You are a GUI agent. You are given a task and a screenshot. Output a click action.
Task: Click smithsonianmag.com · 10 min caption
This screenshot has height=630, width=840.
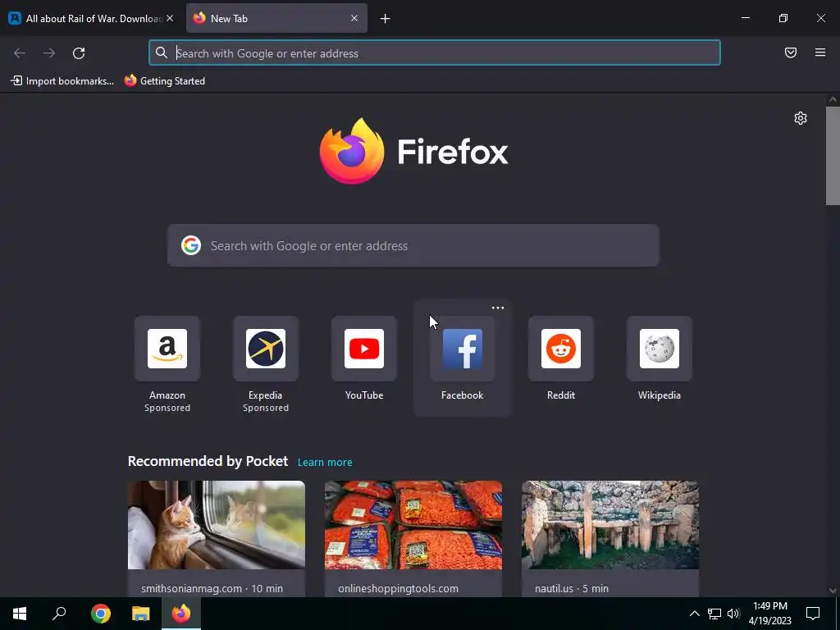212,589
